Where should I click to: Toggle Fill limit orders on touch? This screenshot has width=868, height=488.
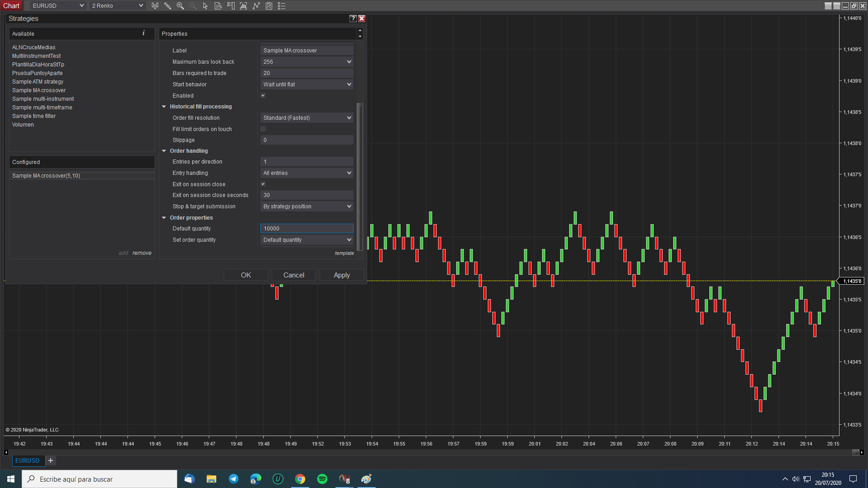(263, 129)
